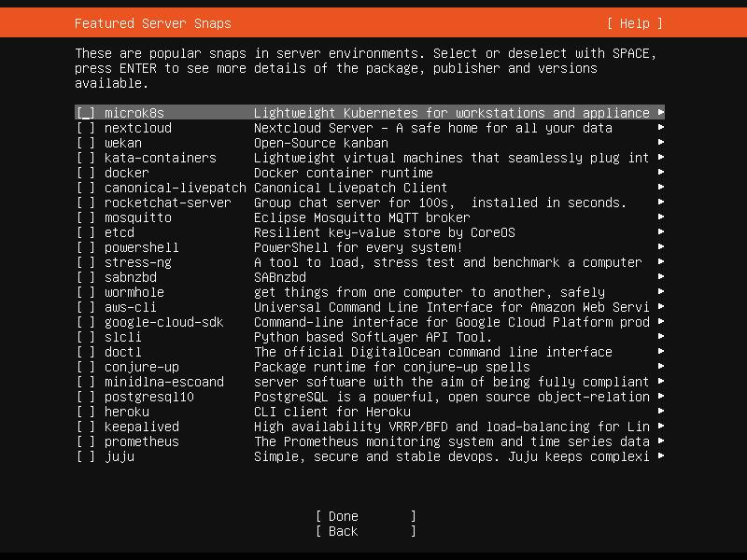Expand details for the etcd snap

click(x=659, y=232)
